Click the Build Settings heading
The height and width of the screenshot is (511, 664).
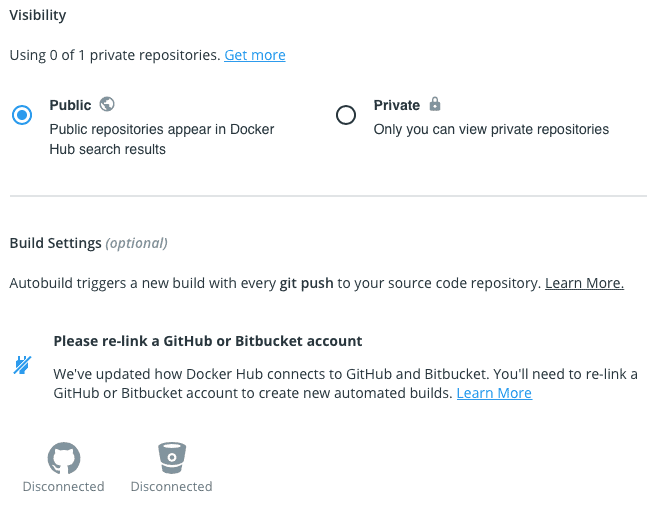55,243
